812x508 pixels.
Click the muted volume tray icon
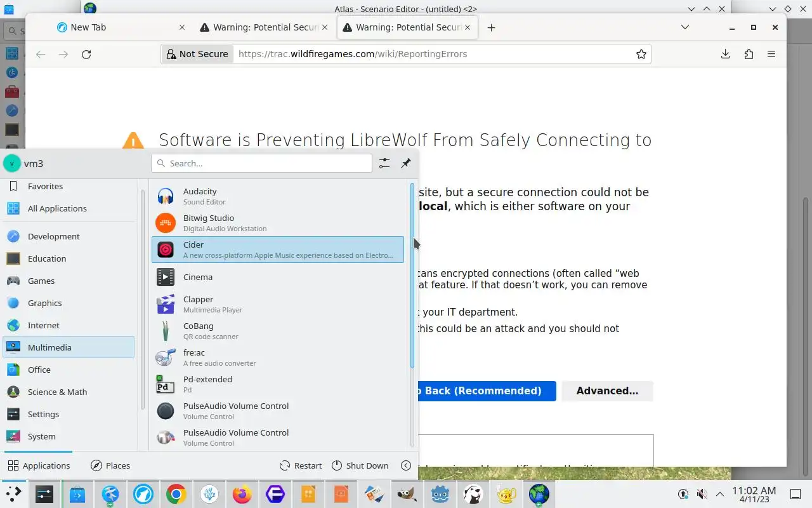click(702, 494)
